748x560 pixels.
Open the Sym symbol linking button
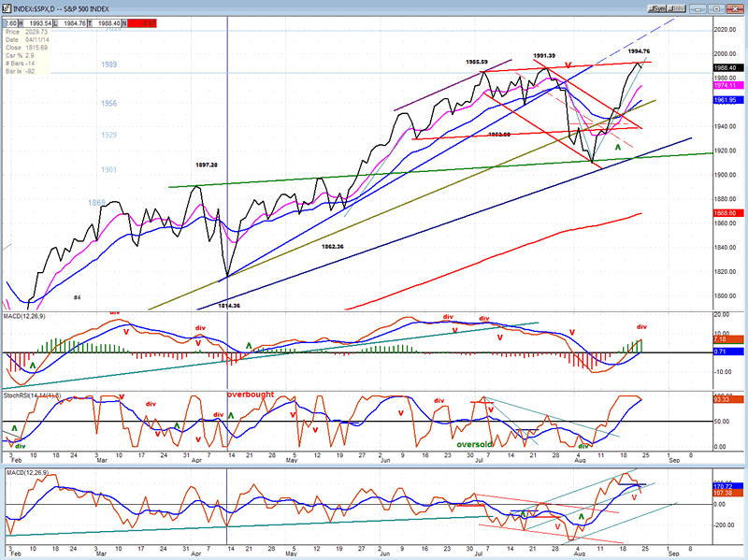[x=657, y=8]
